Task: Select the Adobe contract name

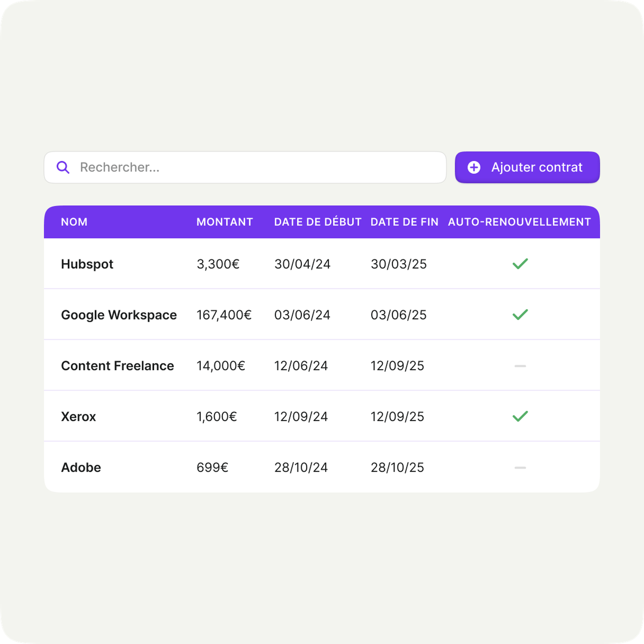Action: point(81,468)
